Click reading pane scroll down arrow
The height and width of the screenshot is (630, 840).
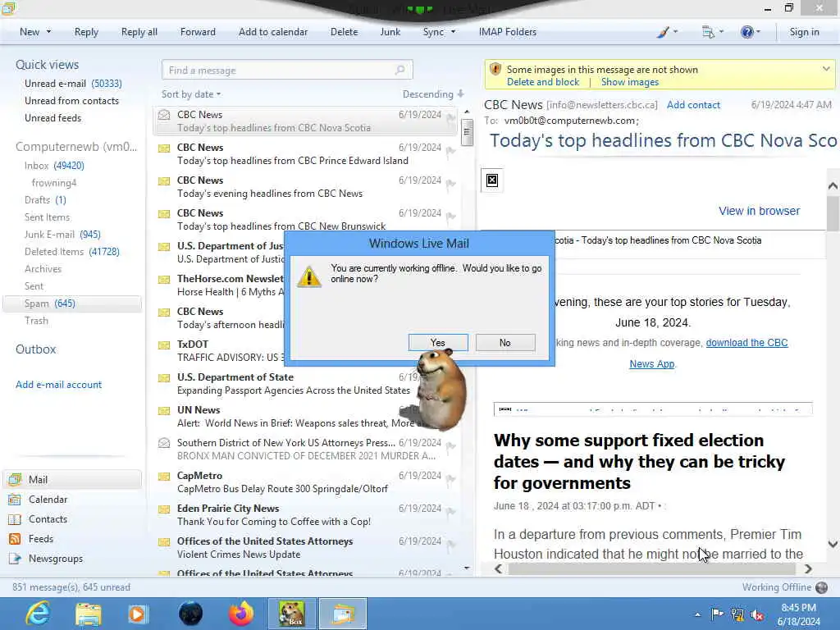click(x=833, y=545)
